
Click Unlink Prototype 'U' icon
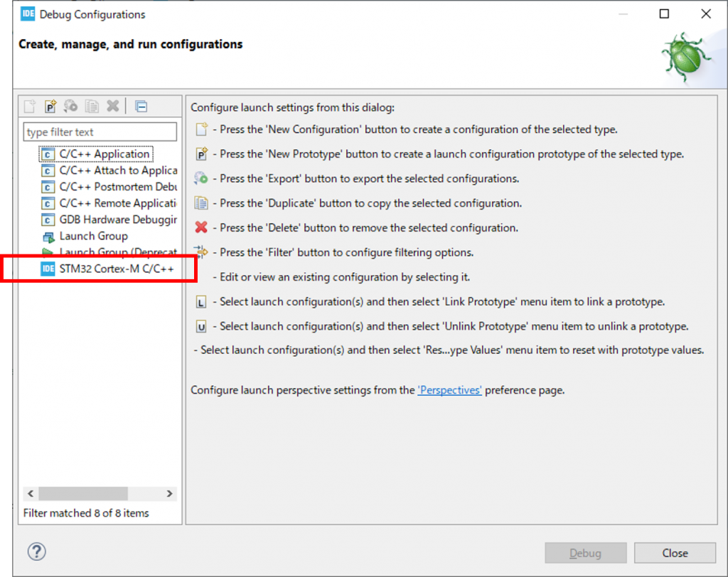pyautogui.click(x=200, y=327)
